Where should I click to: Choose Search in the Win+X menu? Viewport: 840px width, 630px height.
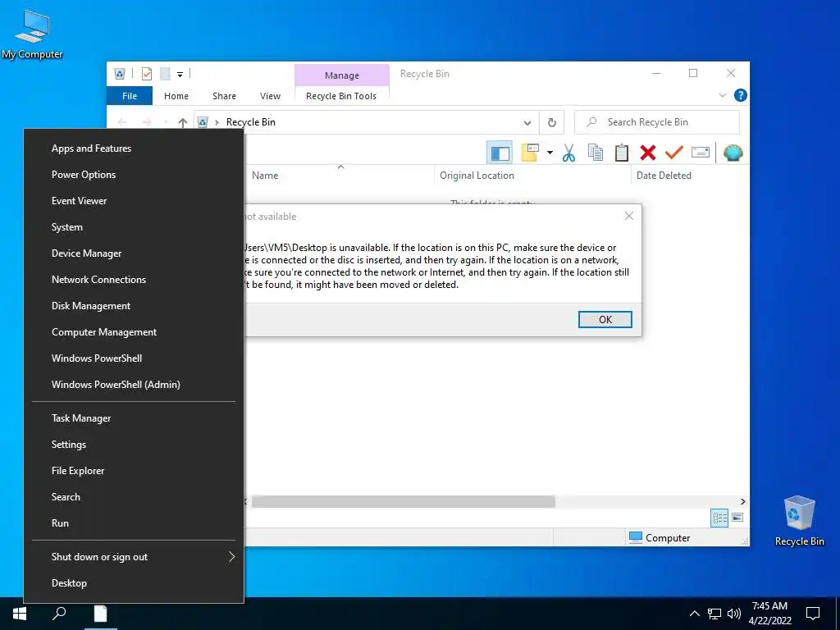point(134,497)
